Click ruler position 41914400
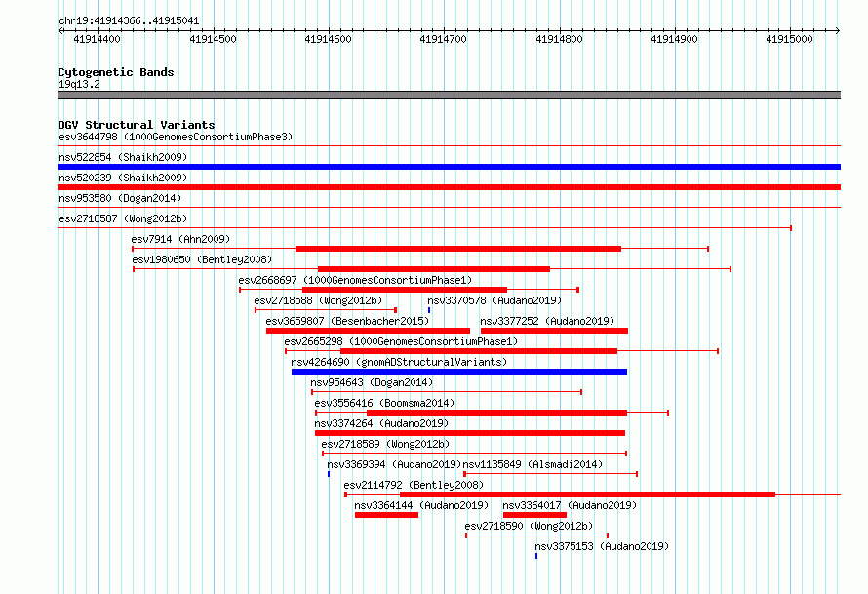This screenshot has width=868, height=594. [97, 39]
